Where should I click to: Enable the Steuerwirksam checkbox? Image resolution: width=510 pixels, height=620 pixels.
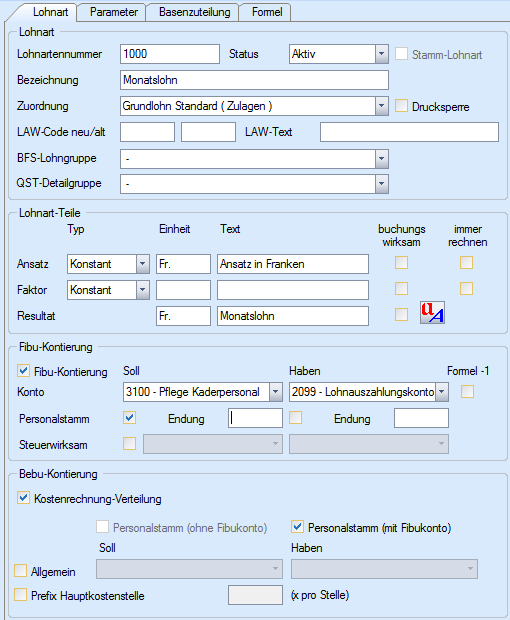point(130,444)
